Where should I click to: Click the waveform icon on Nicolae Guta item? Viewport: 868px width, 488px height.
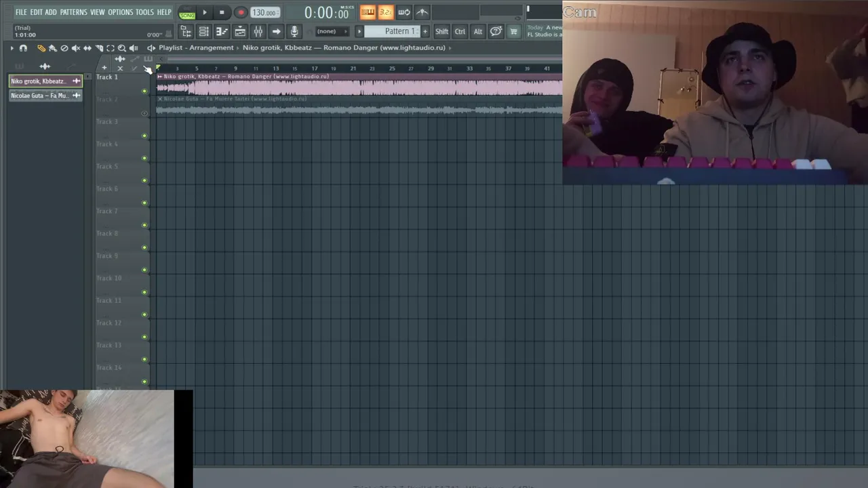click(77, 96)
